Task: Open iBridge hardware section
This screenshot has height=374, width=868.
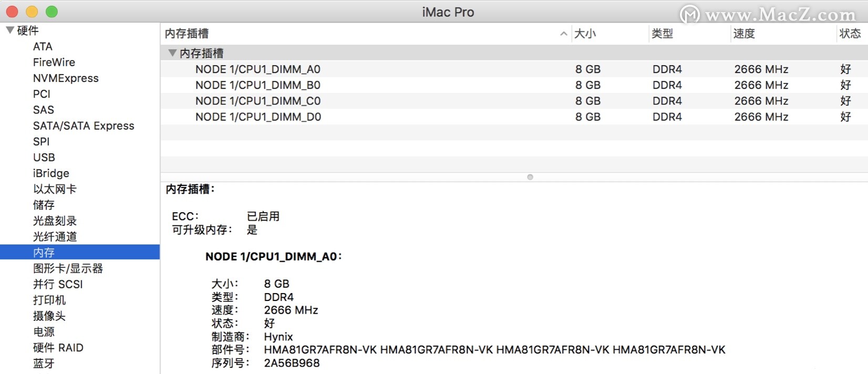Action: click(51, 173)
